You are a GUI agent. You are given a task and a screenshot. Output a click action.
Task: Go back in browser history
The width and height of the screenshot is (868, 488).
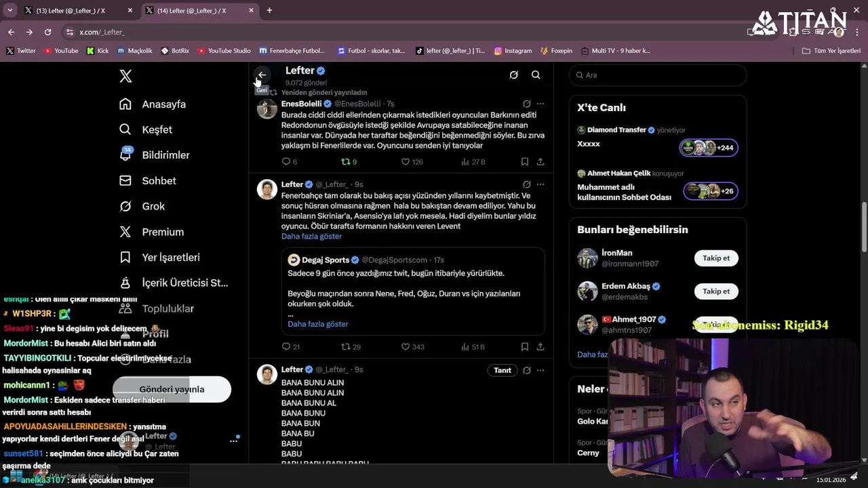(11, 32)
